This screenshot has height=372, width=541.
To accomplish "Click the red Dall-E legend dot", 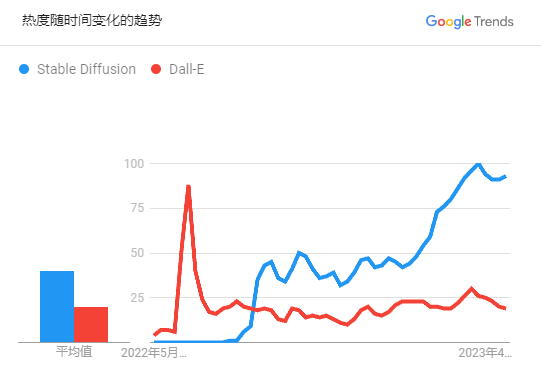I will (x=156, y=69).
